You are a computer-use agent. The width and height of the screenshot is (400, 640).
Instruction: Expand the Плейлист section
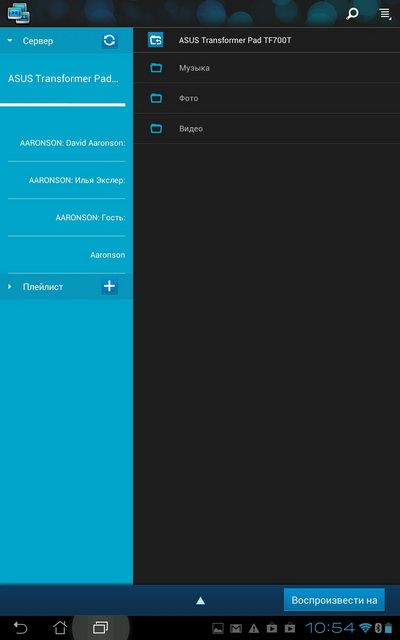coord(10,287)
